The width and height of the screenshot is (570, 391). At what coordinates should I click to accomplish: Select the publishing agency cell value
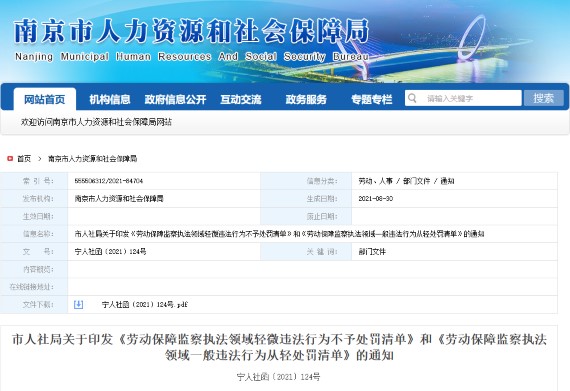(119, 198)
